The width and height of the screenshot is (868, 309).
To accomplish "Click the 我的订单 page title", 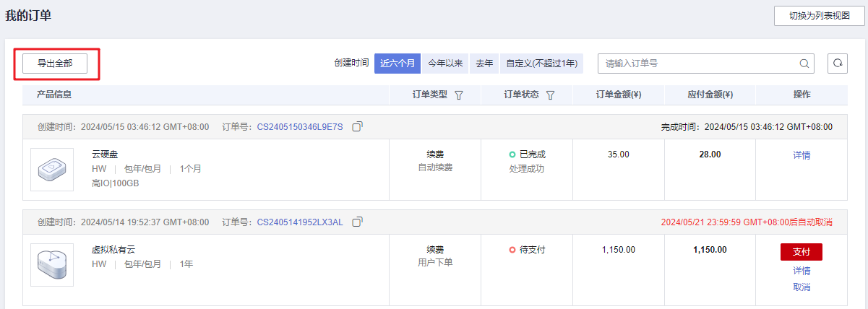I will point(28,14).
